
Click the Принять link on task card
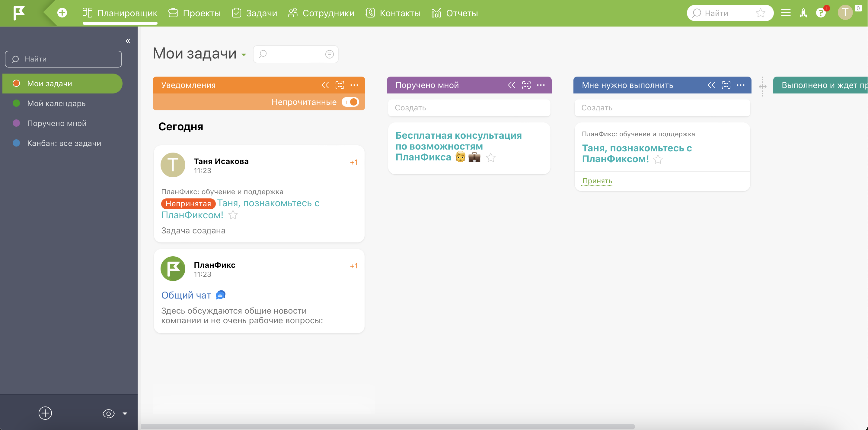click(x=597, y=181)
